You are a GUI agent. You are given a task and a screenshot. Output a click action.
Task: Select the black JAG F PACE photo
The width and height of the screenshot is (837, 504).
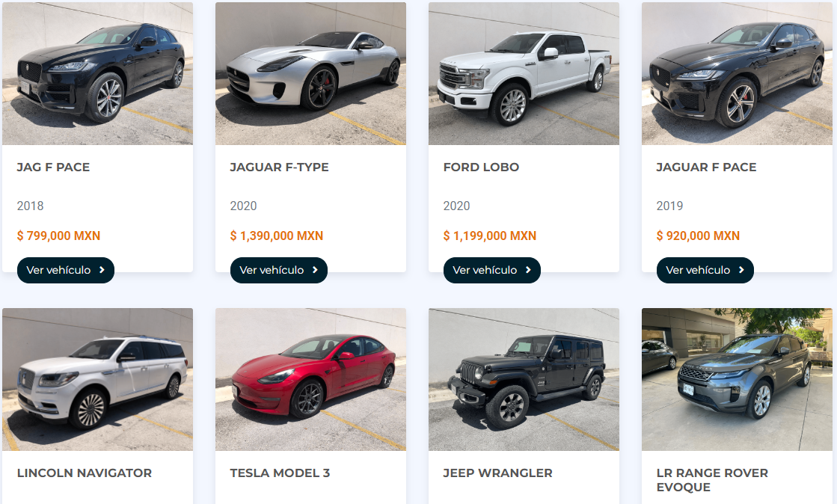[x=98, y=74]
